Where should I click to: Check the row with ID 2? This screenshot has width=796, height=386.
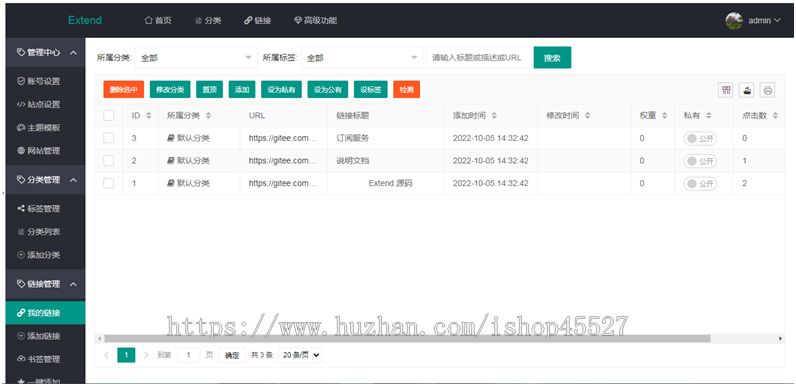pos(109,160)
